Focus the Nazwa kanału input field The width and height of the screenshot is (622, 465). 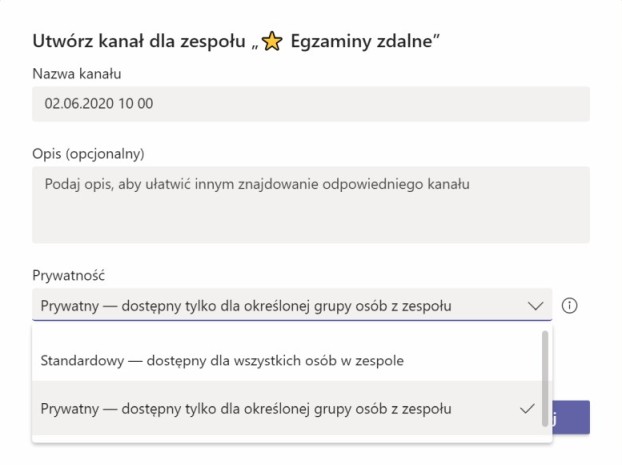tap(311, 104)
